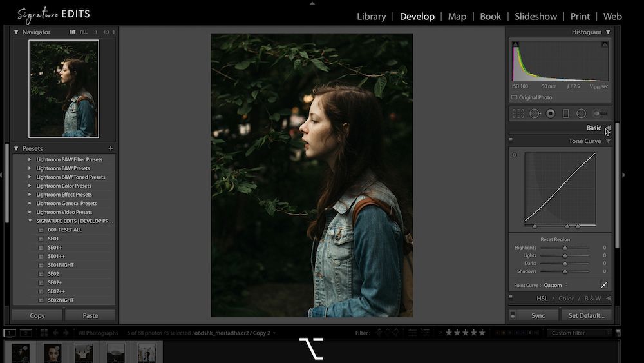The height and width of the screenshot is (363, 644).
Task: Click the tone curve targeted adjustment icon
Action: coord(515,155)
